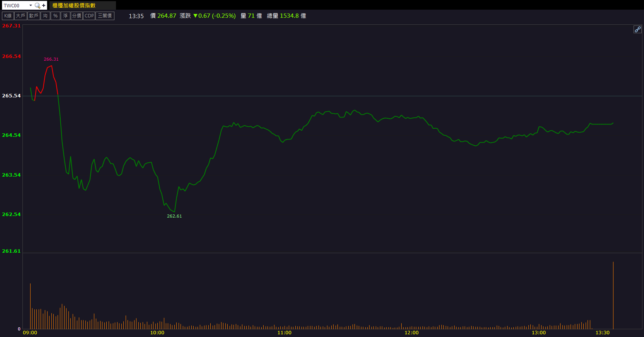This screenshot has height=337, width=644.
Task: Toggle the 均 average line button
Action: click(45, 16)
